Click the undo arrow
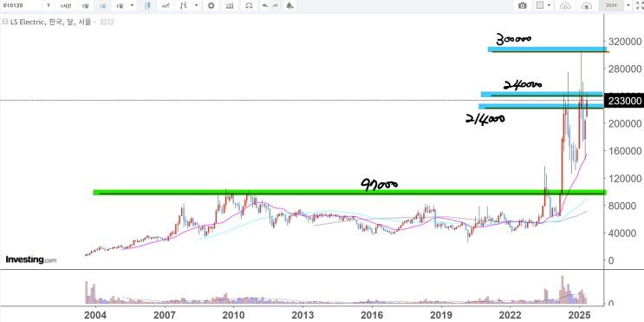 (265, 5)
